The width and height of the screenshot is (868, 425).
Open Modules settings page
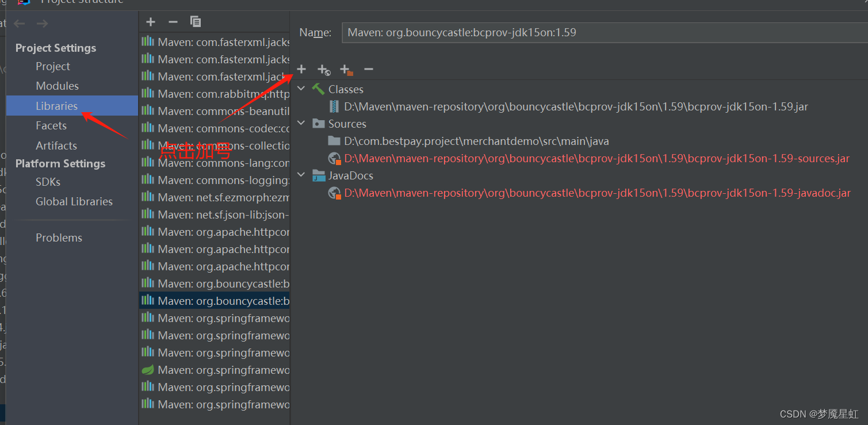point(57,86)
